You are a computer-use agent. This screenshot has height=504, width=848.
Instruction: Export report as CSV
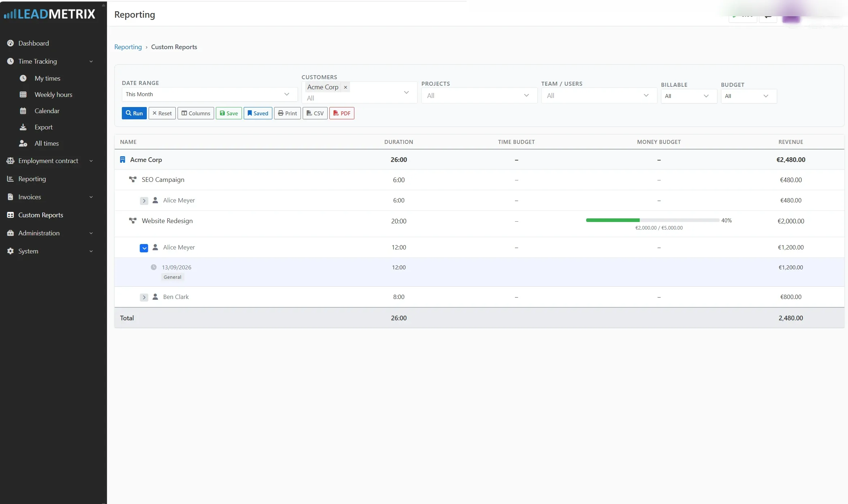pos(315,113)
